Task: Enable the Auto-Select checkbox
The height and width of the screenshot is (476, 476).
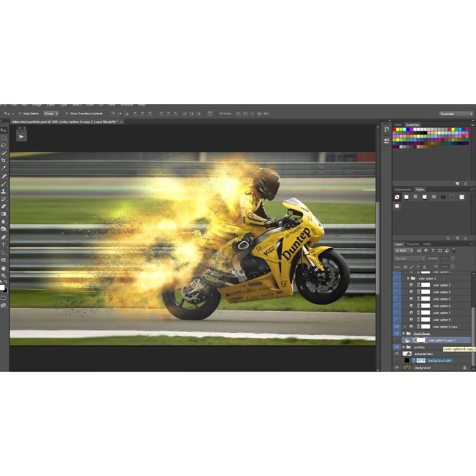Action: pos(20,113)
